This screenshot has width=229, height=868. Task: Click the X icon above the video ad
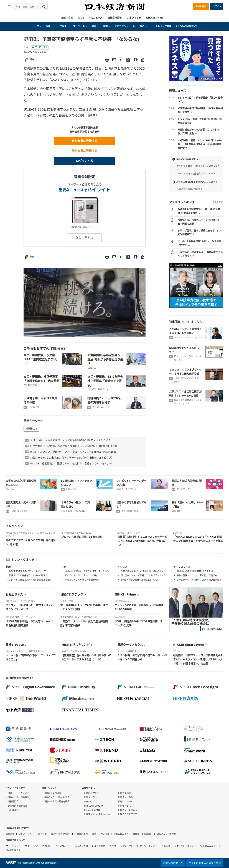pos(128,257)
